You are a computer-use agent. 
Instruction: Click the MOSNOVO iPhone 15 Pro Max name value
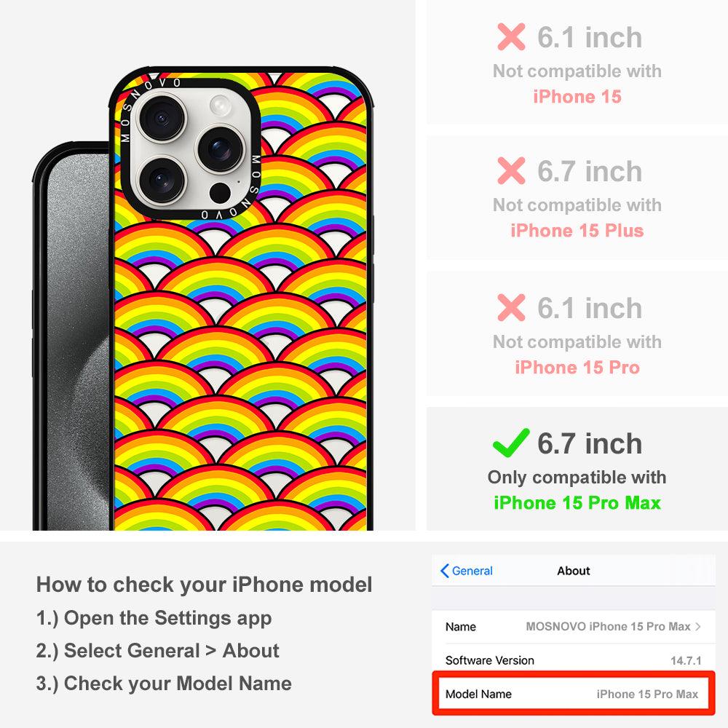608,626
